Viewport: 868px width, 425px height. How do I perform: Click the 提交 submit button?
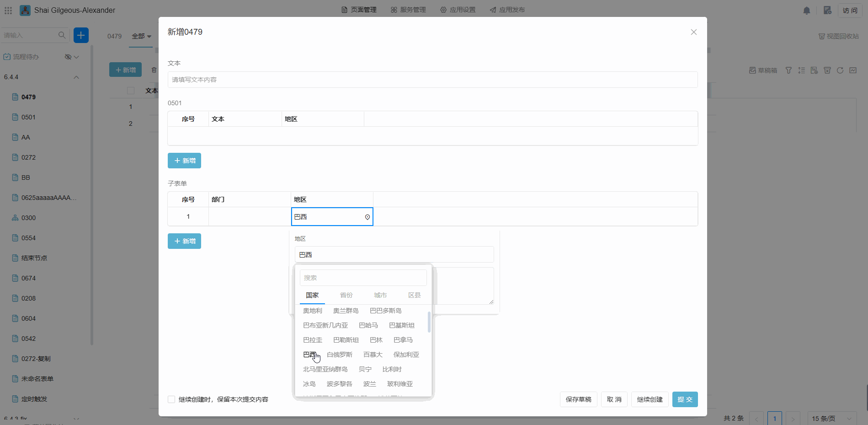[685, 399]
